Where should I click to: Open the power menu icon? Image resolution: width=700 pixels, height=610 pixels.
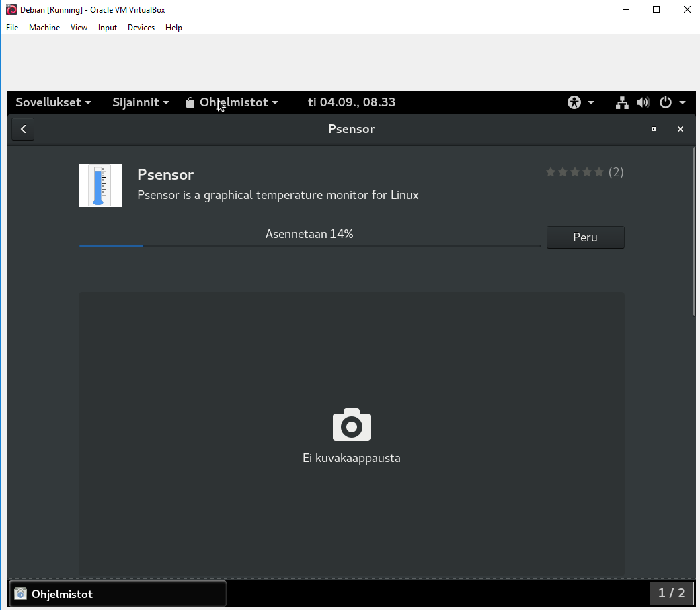point(666,102)
